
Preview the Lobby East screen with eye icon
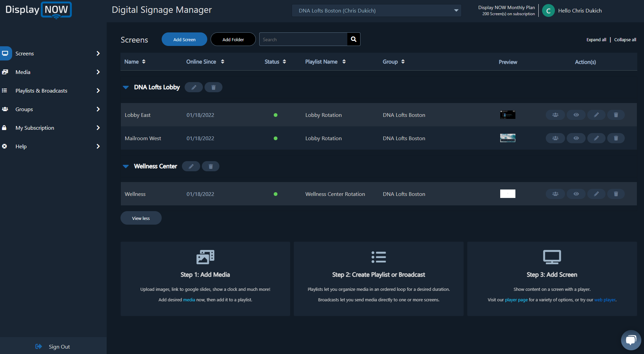pyautogui.click(x=576, y=115)
